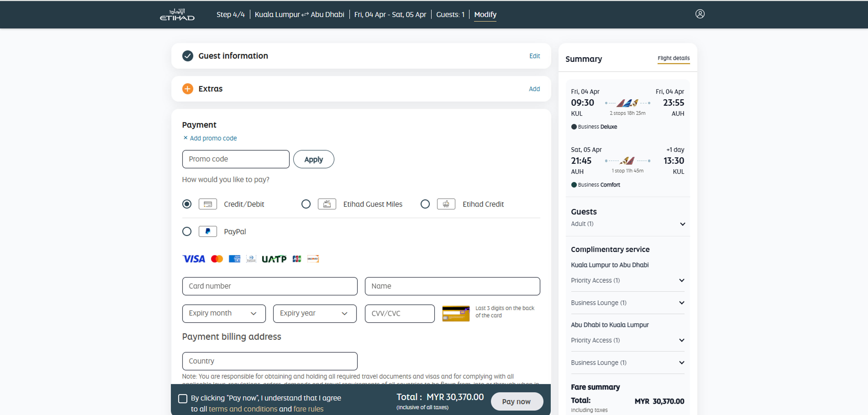Screen dimensions: 868x415
Task: Click the UATP logo
Action: tap(274, 259)
